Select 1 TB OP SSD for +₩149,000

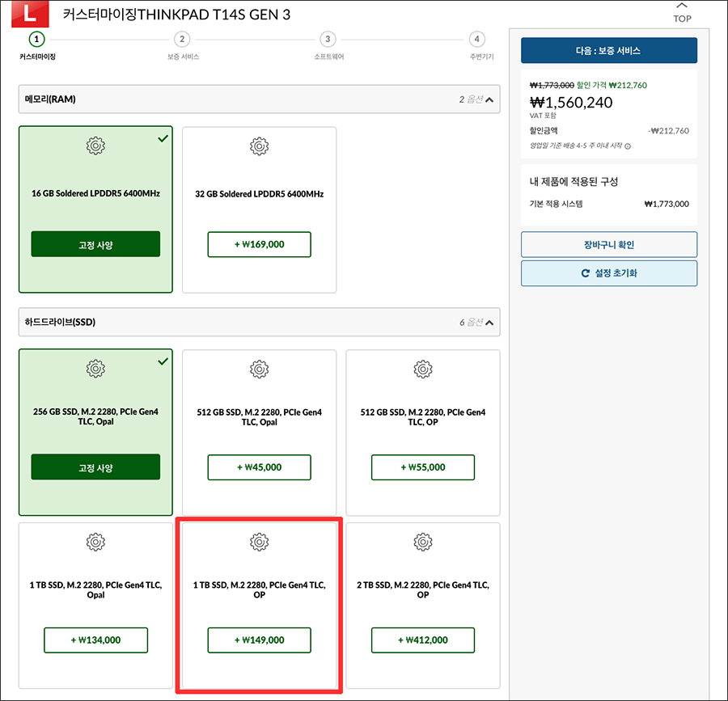[259, 640]
